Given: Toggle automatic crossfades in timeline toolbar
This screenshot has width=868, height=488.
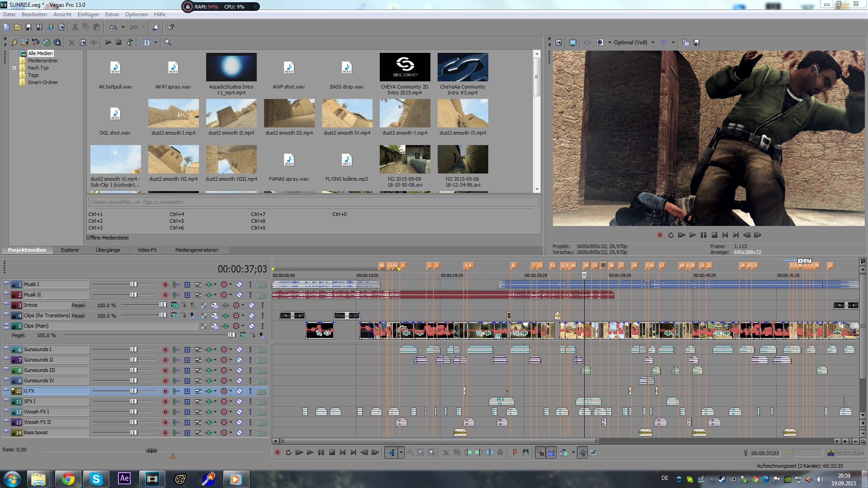Looking at the screenshot, I should [551, 452].
